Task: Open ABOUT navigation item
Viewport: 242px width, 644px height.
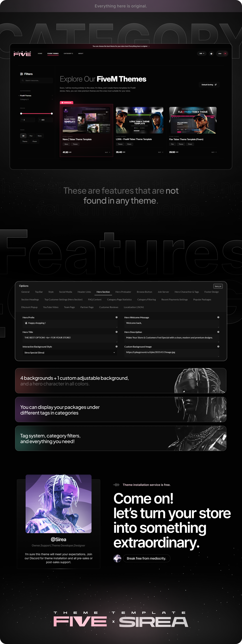Action: pos(81,53)
